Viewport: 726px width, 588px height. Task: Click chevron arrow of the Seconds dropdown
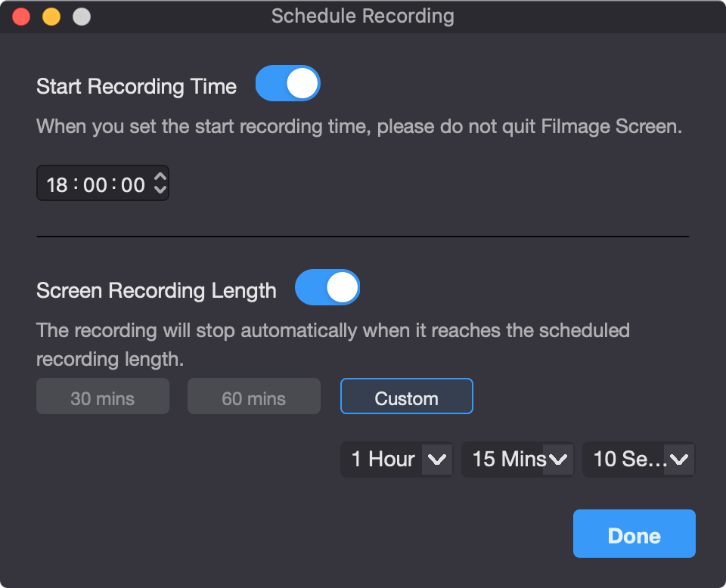pos(679,460)
